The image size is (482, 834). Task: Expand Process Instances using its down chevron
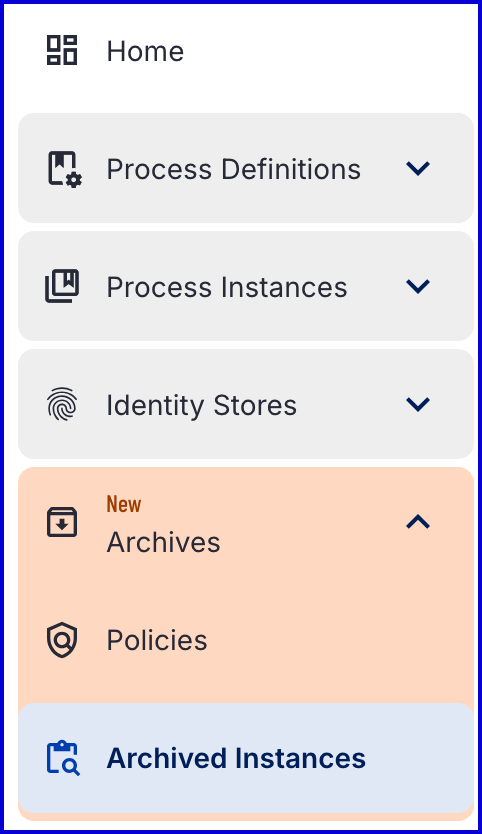coord(418,286)
